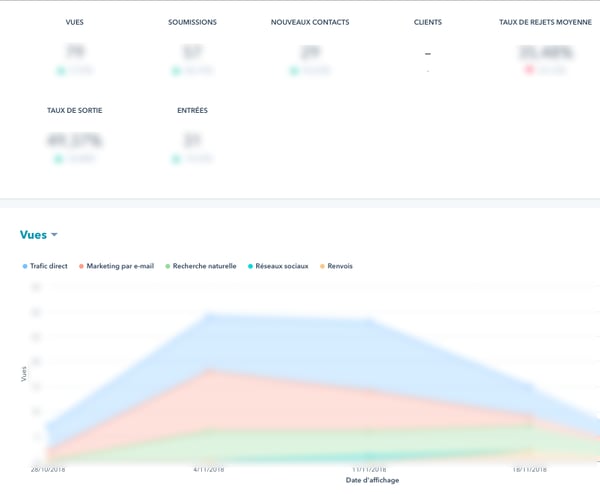This screenshot has width=600, height=494.
Task: Click the dash value under CLIENTS
Action: tap(428, 54)
